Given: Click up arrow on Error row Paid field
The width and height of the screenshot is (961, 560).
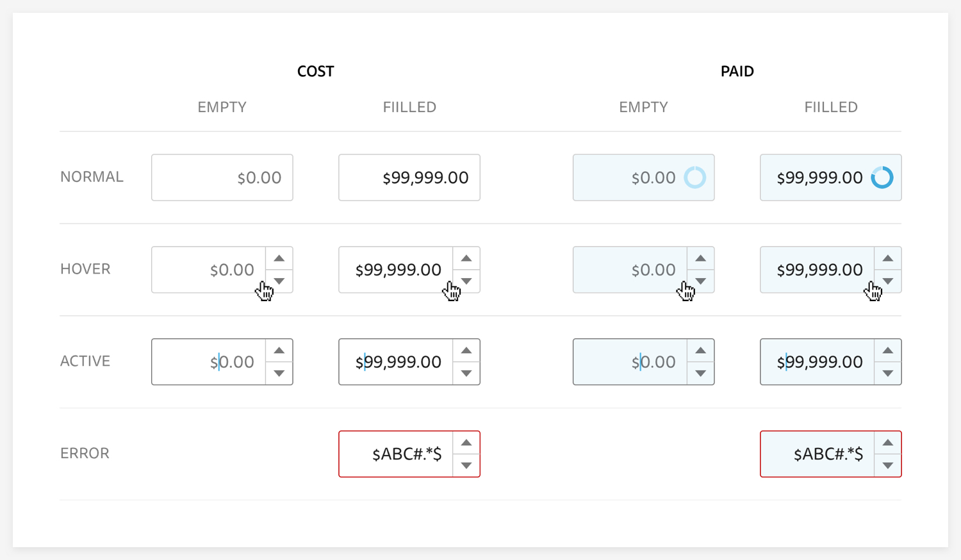Looking at the screenshot, I should click(888, 443).
